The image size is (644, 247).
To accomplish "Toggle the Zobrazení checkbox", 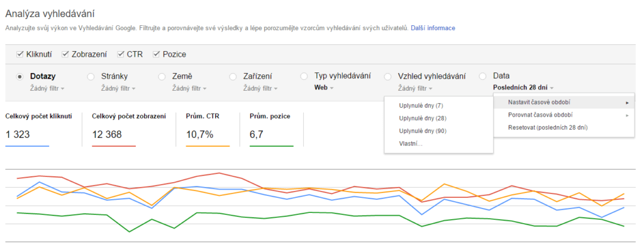I will coord(65,54).
